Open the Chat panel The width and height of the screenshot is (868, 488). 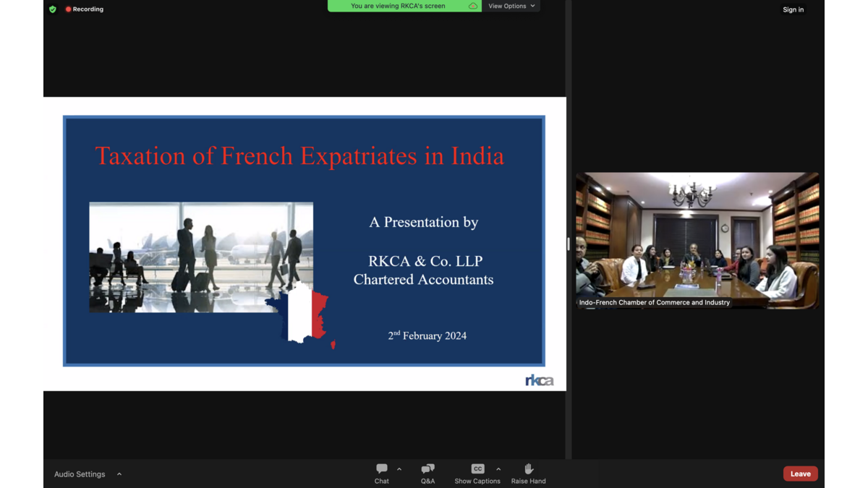[381, 474]
